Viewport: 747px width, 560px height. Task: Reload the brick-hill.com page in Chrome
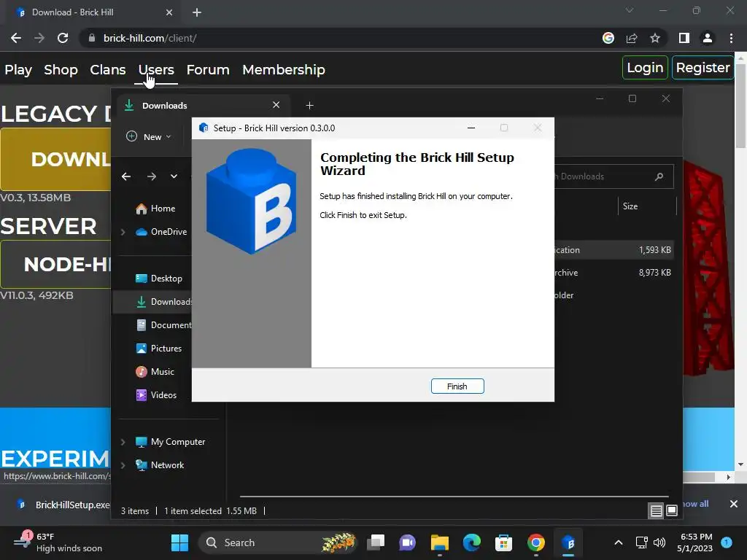(63, 38)
